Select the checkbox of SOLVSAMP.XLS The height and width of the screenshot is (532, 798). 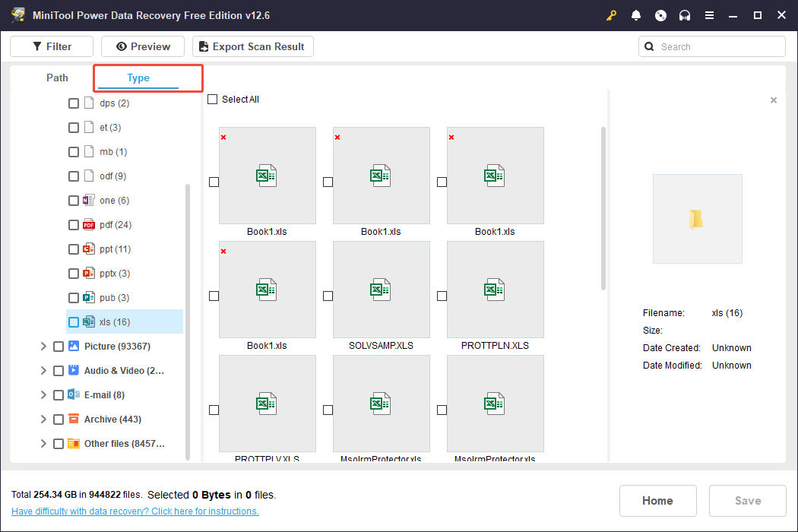point(328,296)
